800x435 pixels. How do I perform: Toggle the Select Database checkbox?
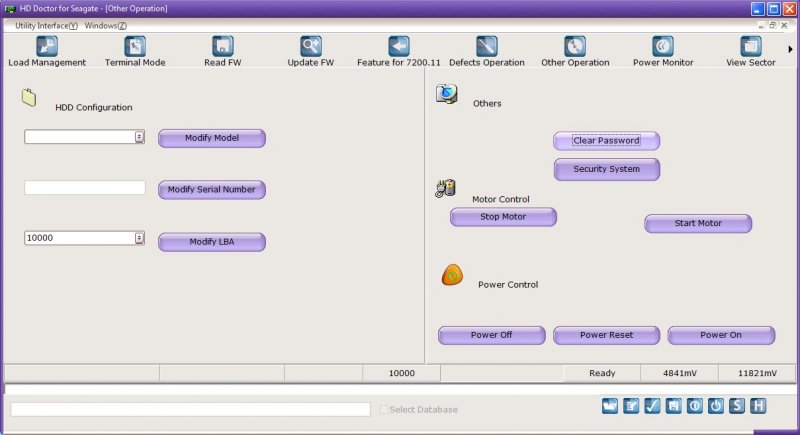pyautogui.click(x=384, y=410)
